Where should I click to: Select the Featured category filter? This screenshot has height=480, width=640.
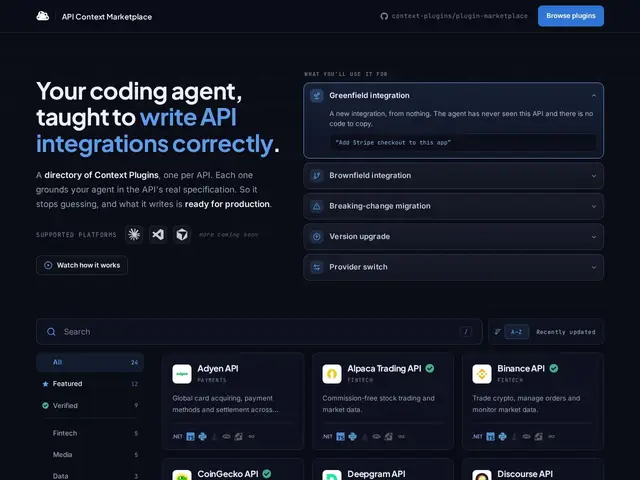click(90, 384)
